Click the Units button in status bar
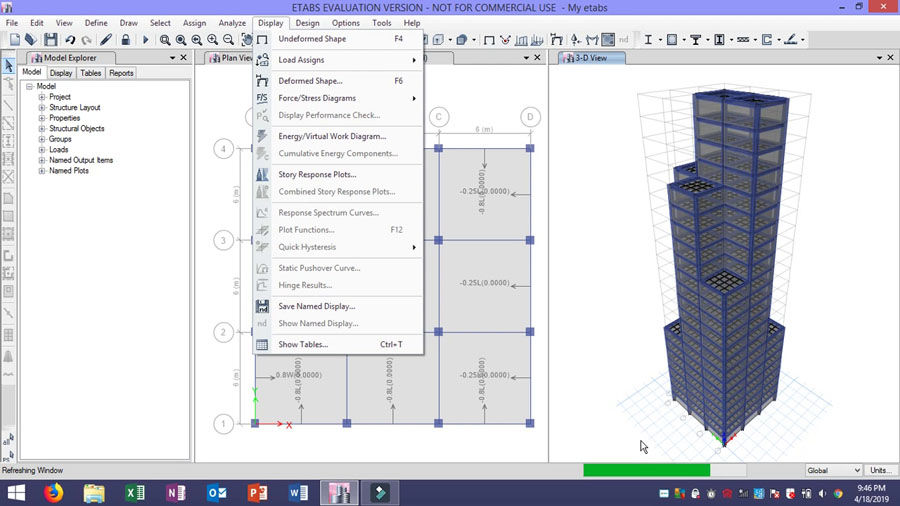 [x=881, y=470]
